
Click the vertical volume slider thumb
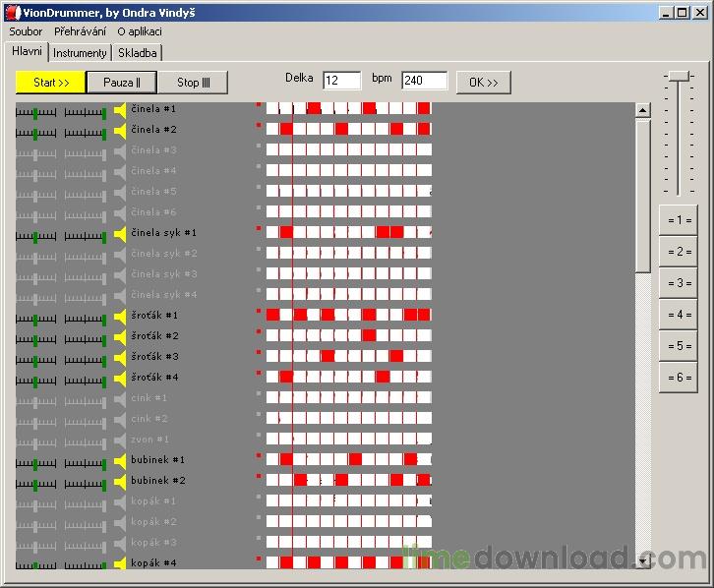(679, 76)
